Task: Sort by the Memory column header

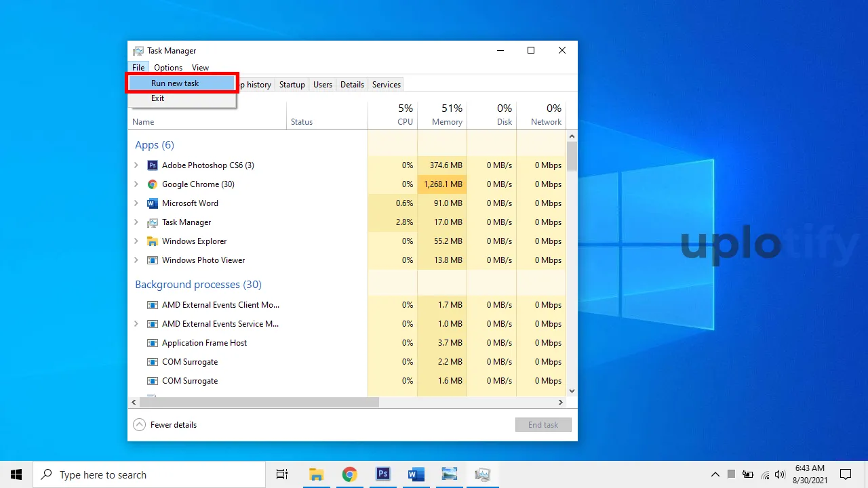Action: 442,115
